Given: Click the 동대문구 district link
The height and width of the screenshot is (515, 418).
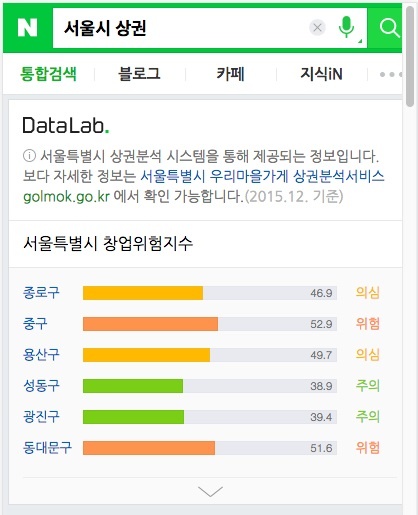Looking at the screenshot, I should pyautogui.click(x=47, y=448).
